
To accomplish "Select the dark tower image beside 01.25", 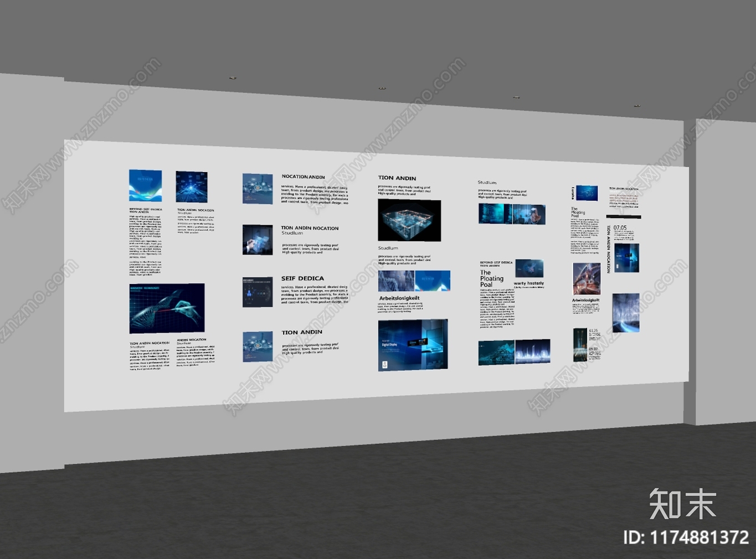I will click(x=580, y=345).
